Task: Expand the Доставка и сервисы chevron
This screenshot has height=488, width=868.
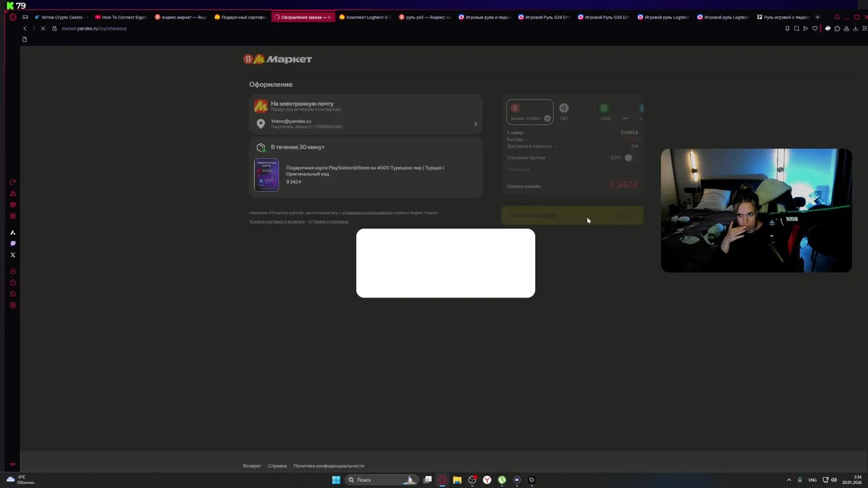Action: (x=555, y=146)
